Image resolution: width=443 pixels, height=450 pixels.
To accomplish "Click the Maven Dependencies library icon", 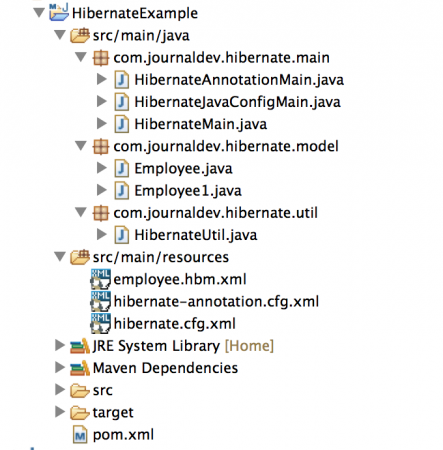I will (80, 368).
